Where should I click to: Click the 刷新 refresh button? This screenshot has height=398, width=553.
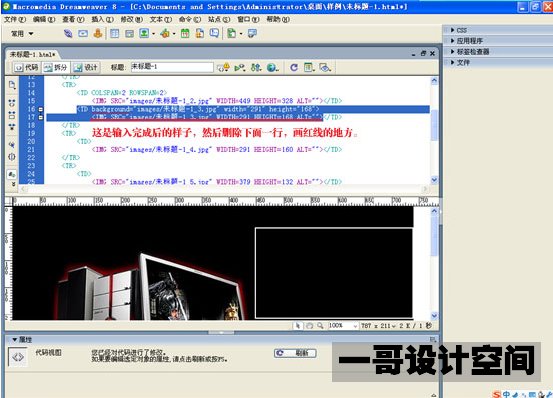click(x=295, y=353)
